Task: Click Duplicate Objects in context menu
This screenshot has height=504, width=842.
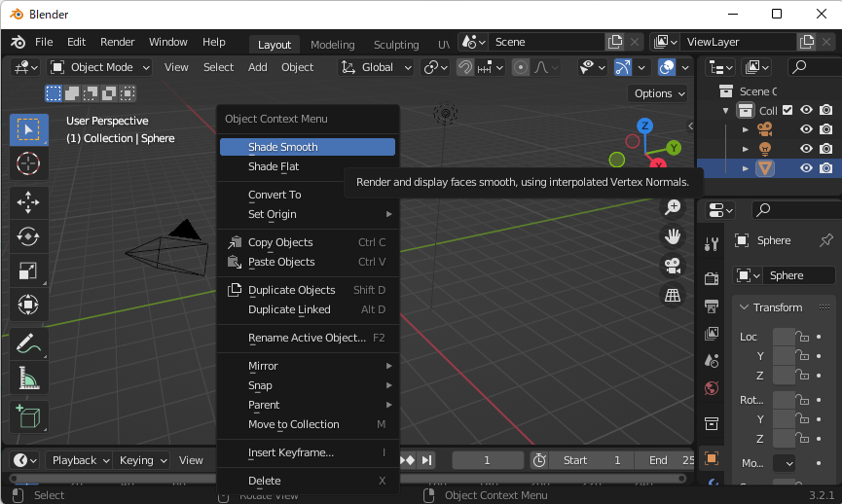Action: (x=291, y=290)
